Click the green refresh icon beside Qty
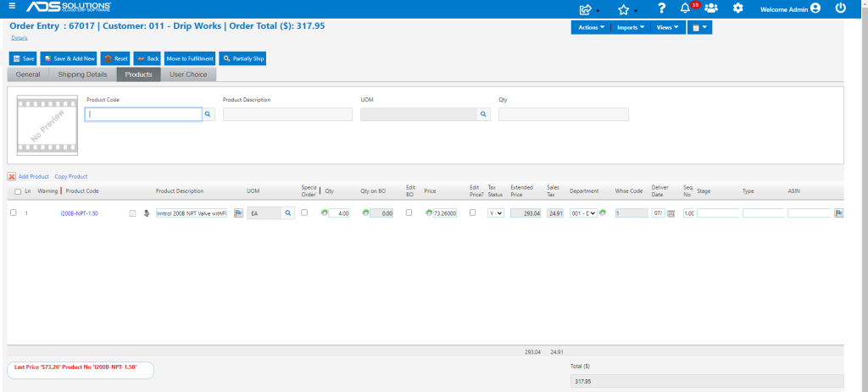This screenshot has height=392, width=868. click(325, 213)
